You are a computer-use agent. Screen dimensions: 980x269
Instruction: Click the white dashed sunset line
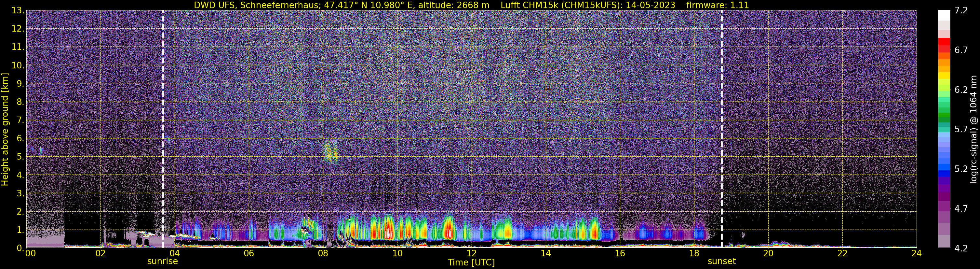click(x=722, y=129)
